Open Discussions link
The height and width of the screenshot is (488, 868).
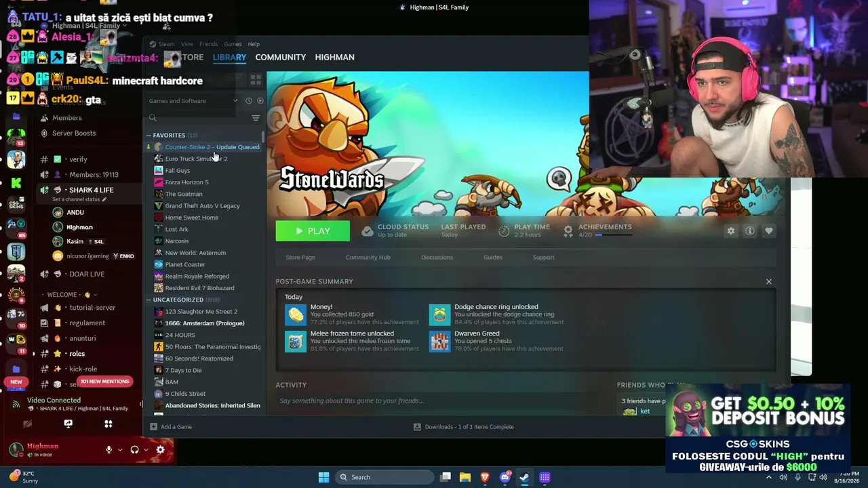(437, 258)
